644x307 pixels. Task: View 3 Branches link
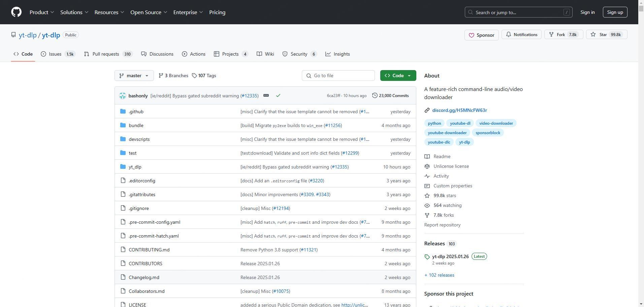[173, 75]
